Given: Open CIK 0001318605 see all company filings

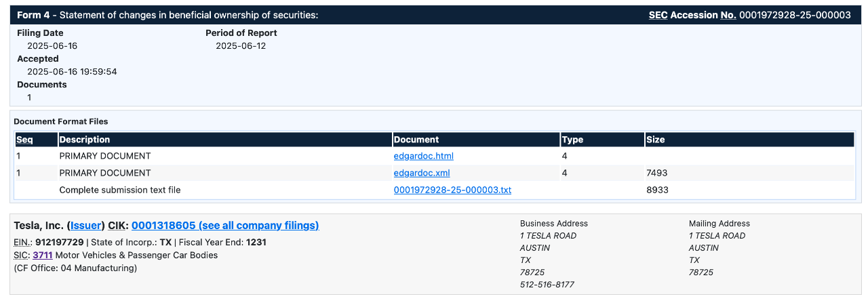Looking at the screenshot, I should [x=225, y=225].
